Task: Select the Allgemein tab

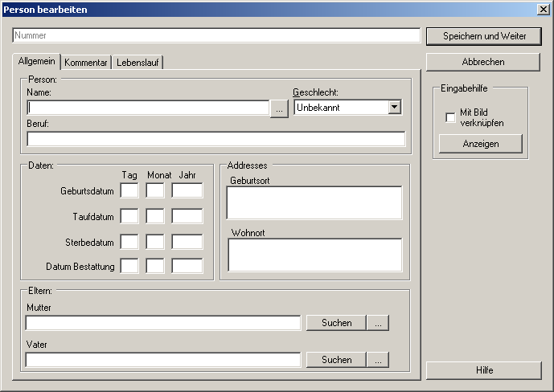Action: (x=37, y=62)
